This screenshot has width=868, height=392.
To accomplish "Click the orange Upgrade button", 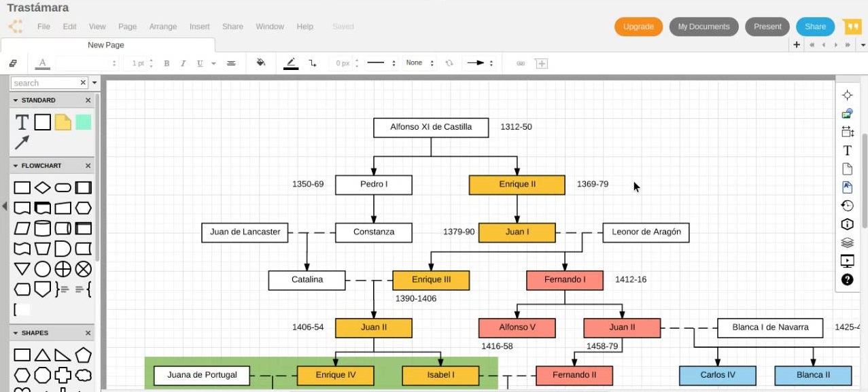I will point(638,26).
